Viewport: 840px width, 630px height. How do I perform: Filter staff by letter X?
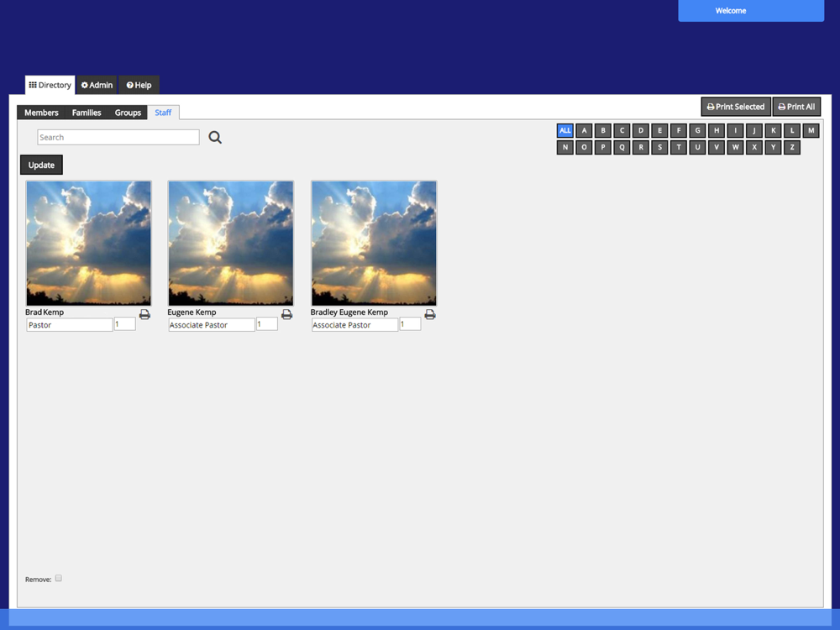click(x=754, y=147)
